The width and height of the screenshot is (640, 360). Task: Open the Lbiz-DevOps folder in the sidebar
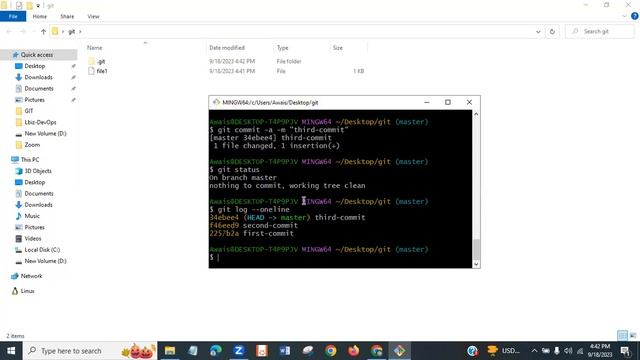[x=40, y=122]
